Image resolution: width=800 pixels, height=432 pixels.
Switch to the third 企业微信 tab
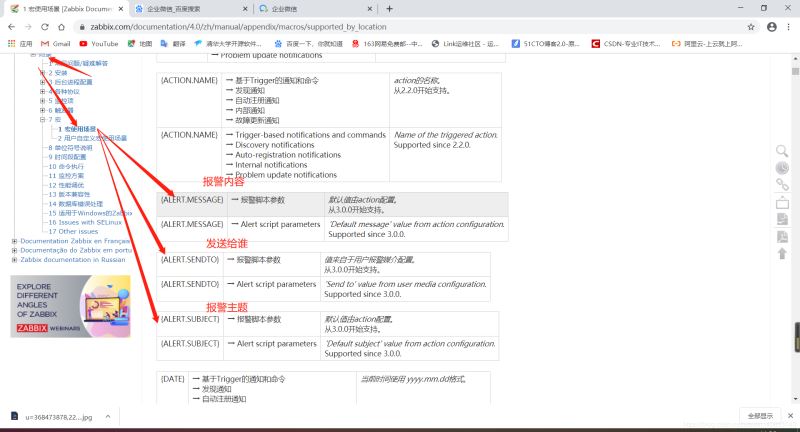point(315,9)
